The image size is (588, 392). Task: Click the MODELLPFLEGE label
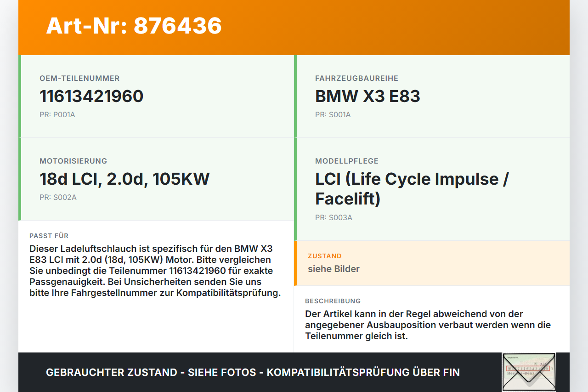(x=346, y=161)
